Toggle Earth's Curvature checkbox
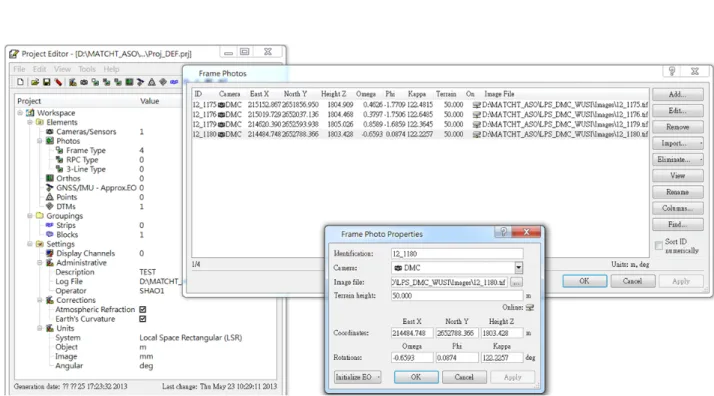This screenshot has height=396, width=714. pyautogui.click(x=143, y=319)
